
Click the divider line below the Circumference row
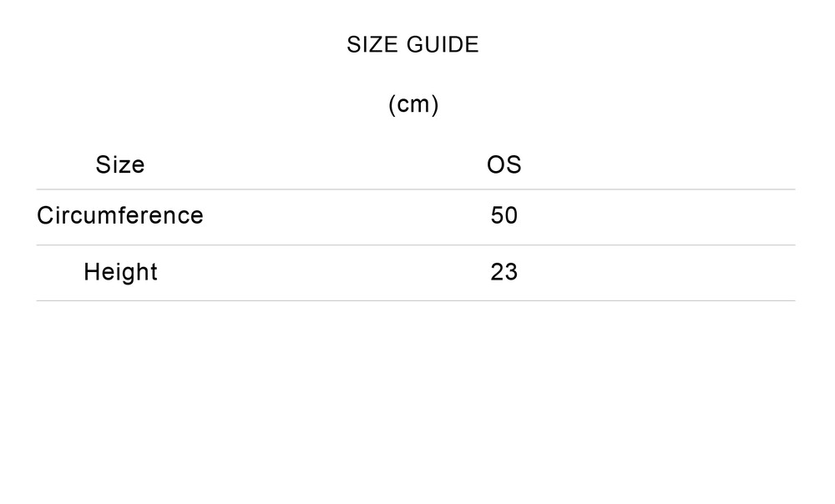tap(416, 245)
